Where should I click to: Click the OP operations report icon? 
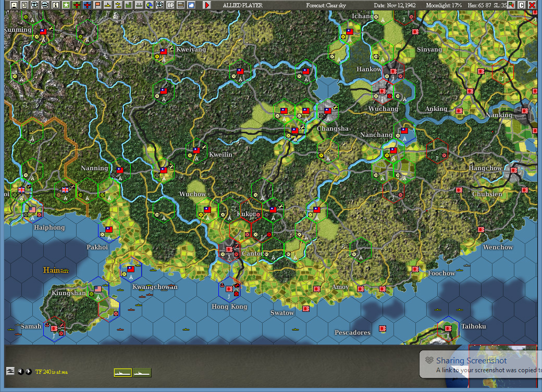169,5
